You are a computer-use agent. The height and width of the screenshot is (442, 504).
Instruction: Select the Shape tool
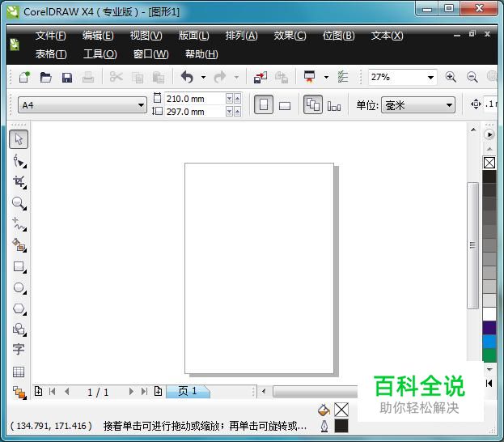coord(19,160)
